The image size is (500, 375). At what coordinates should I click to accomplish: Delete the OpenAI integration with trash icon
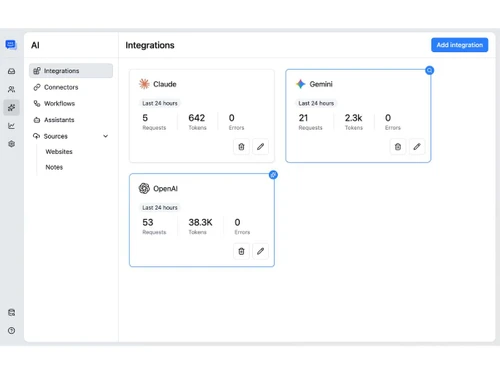pyautogui.click(x=241, y=251)
